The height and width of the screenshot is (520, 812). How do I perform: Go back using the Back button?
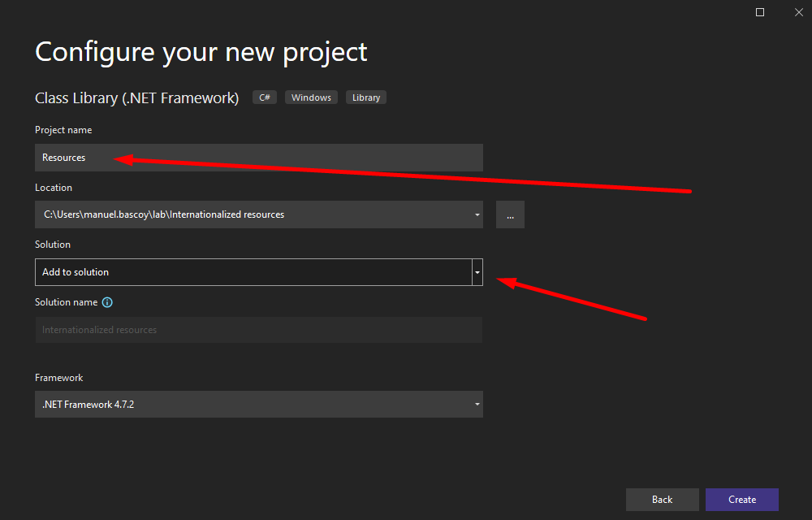click(662, 500)
